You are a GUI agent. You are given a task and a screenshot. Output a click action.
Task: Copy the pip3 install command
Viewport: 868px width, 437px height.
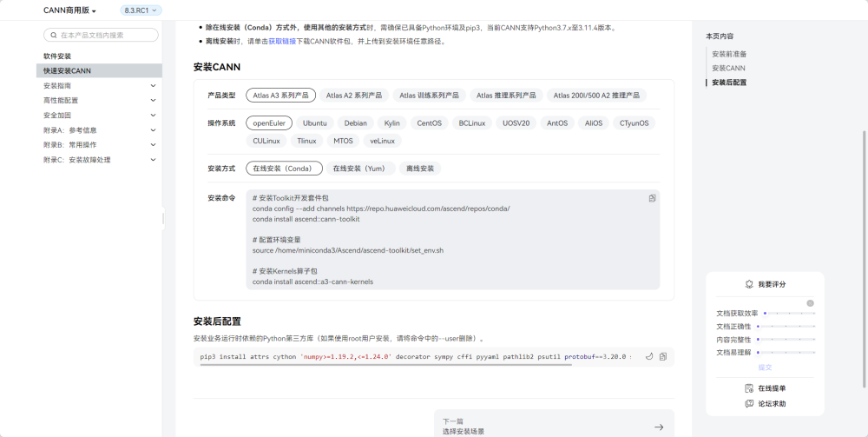pos(663,357)
